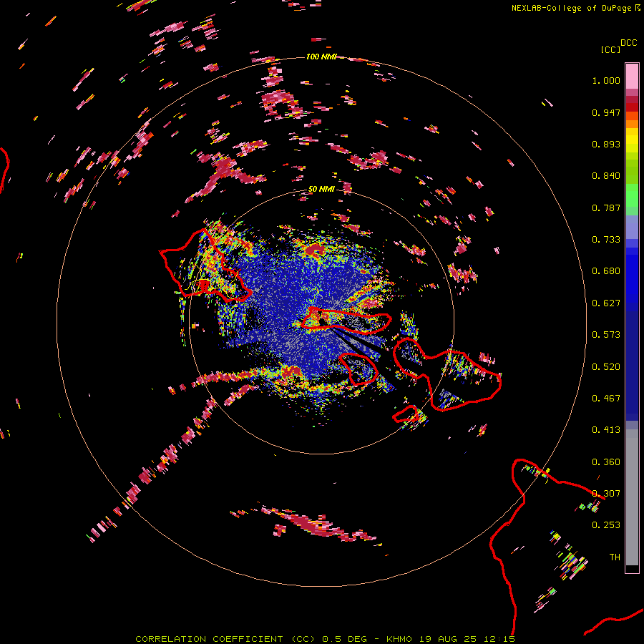Select the 0.627 scale value

click(x=606, y=303)
